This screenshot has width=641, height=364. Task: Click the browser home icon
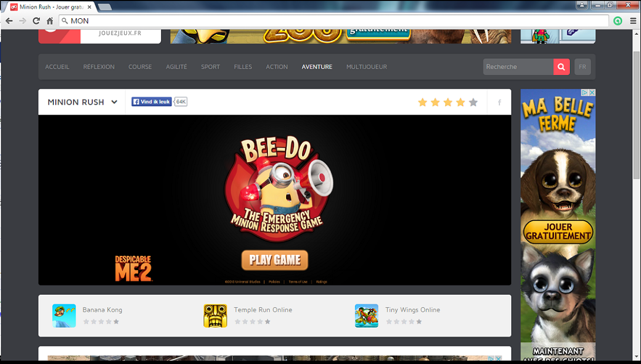51,21
